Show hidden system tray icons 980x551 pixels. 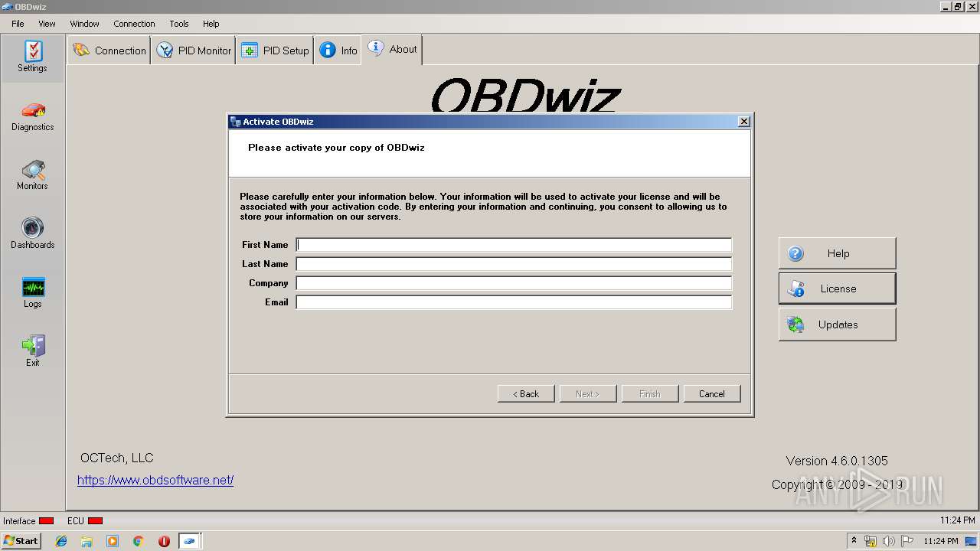[x=854, y=540]
